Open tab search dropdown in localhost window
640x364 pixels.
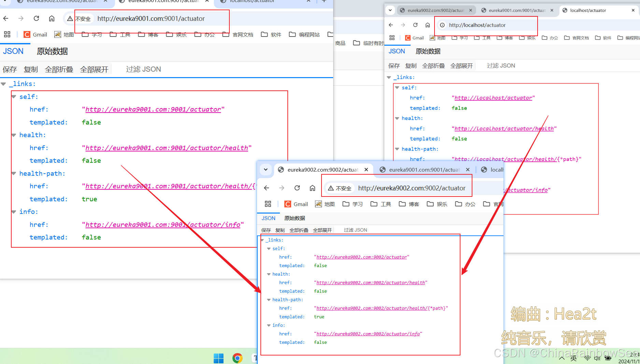[x=390, y=10]
